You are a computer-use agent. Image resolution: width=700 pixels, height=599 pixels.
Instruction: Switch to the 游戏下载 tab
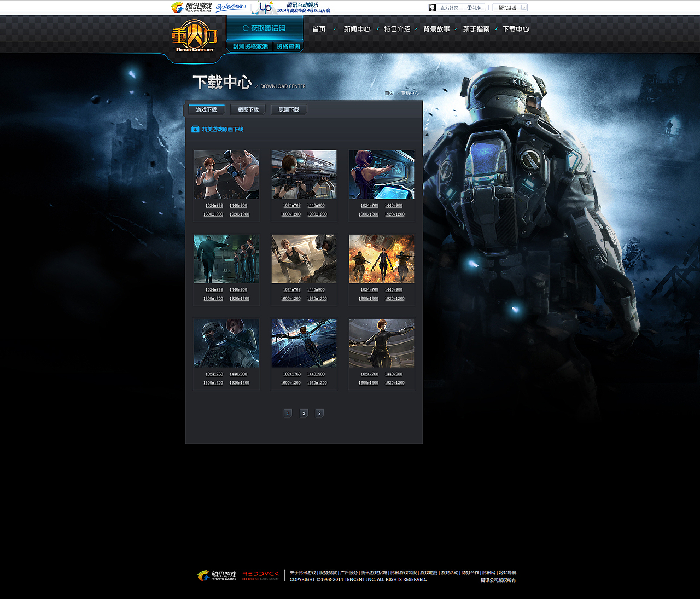[x=207, y=109]
